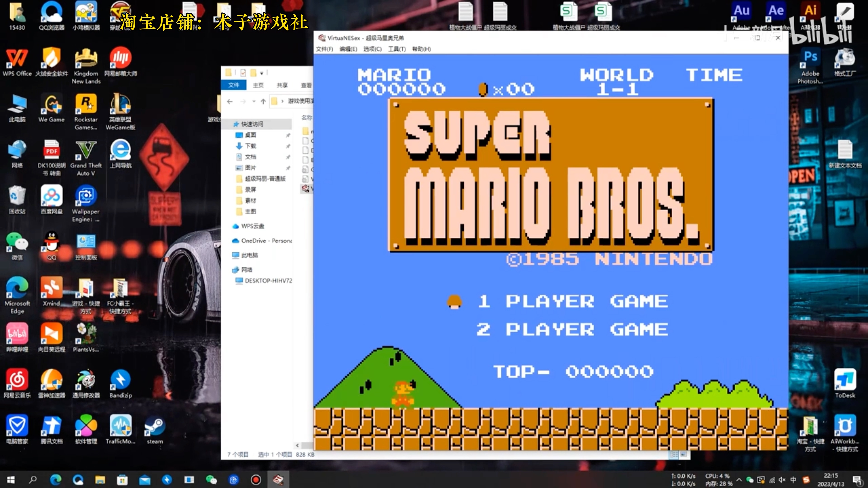Open Grand Theft Auto V desktop icon
Viewport: 868px width, 488px height.
coord(86,158)
